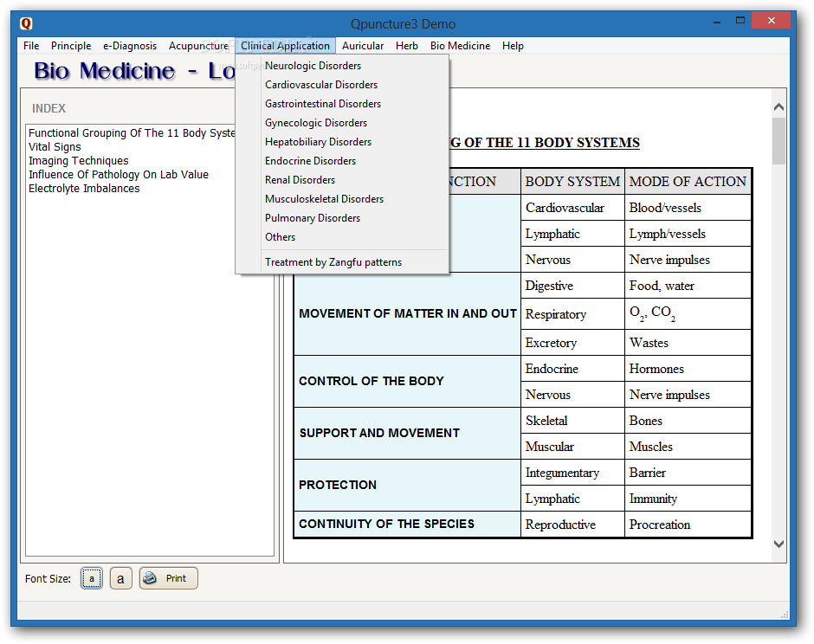Pick Renal Disorders from the dropdown menu
Screen dimensions: 814x644
[x=342, y=180]
